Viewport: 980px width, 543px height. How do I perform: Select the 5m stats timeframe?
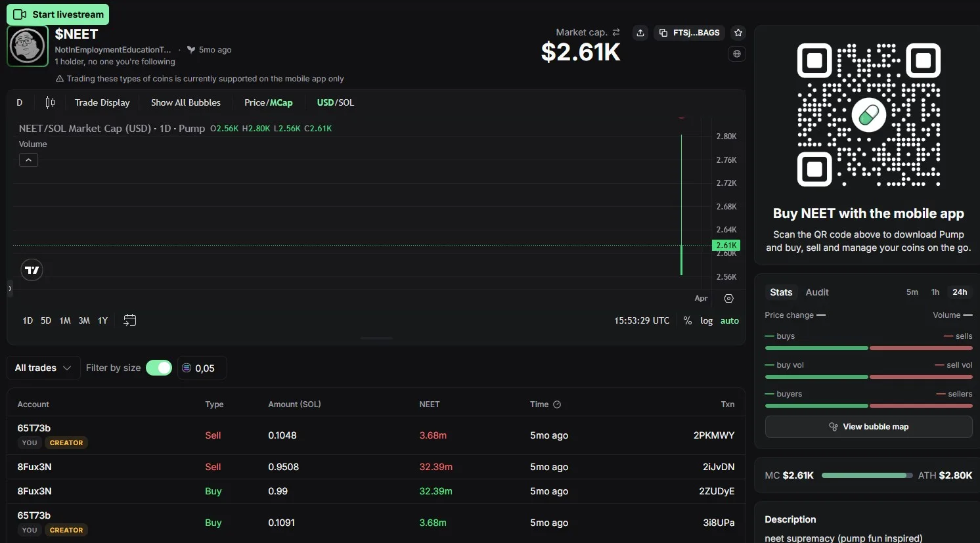912,292
